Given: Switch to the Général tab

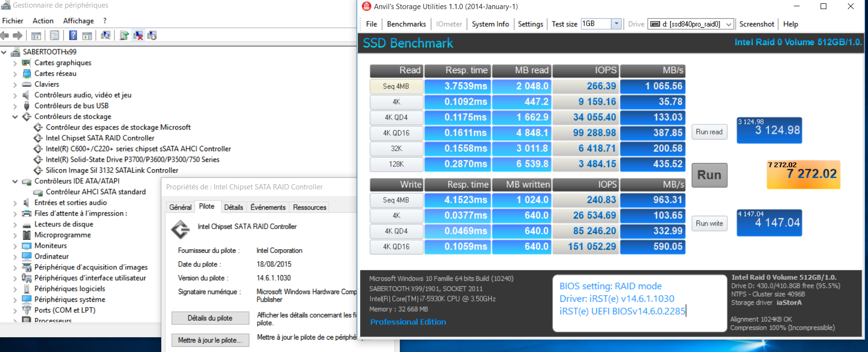Looking at the screenshot, I should [180, 207].
